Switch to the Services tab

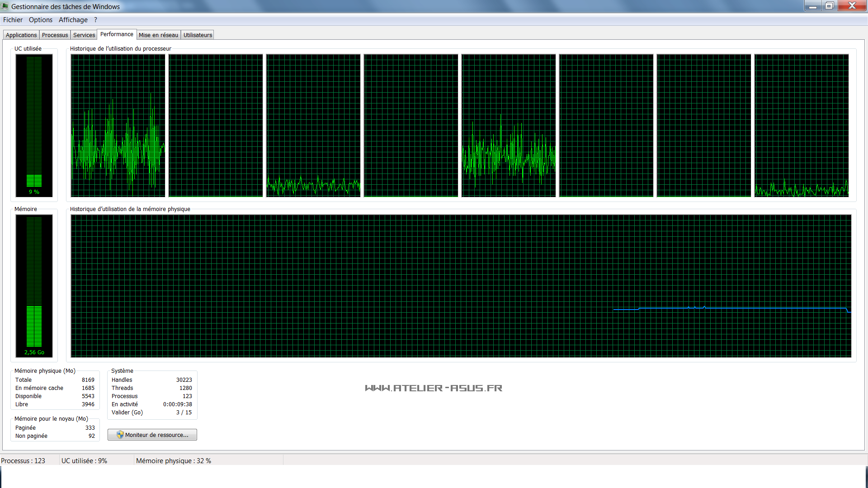coord(84,35)
